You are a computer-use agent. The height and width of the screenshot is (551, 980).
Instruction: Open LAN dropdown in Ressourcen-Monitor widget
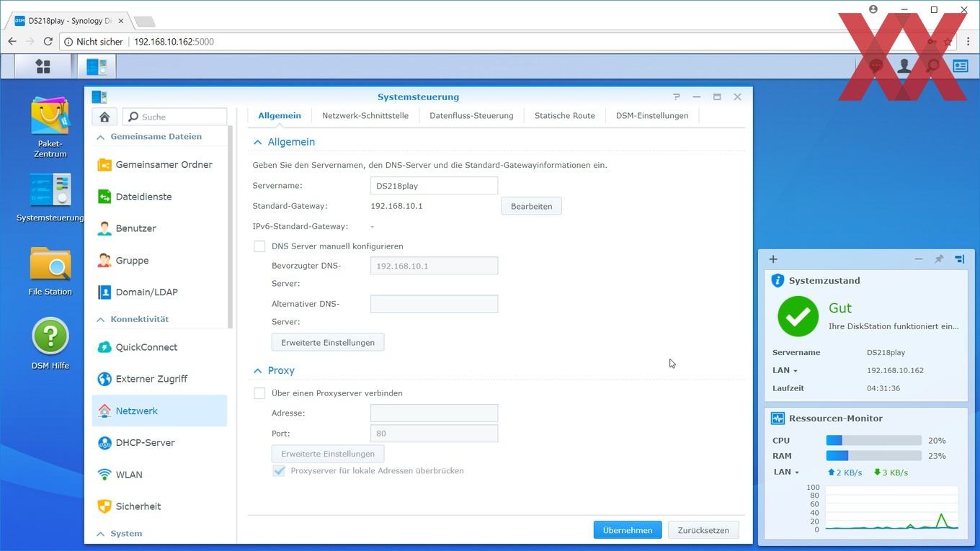pyautogui.click(x=786, y=472)
